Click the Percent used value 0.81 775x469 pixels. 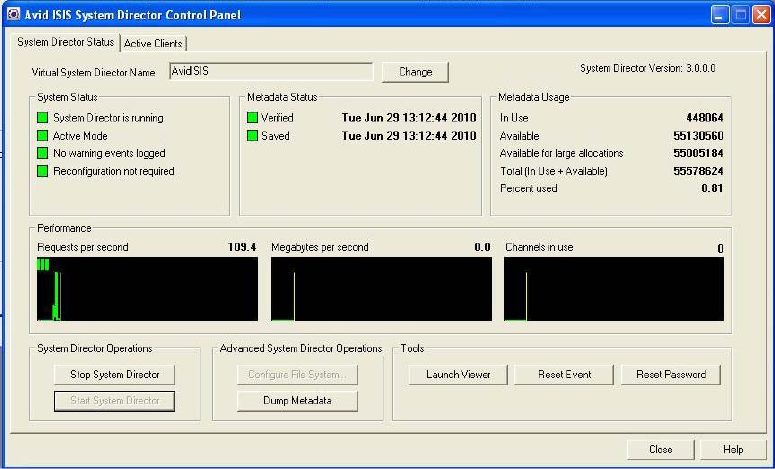(712, 188)
